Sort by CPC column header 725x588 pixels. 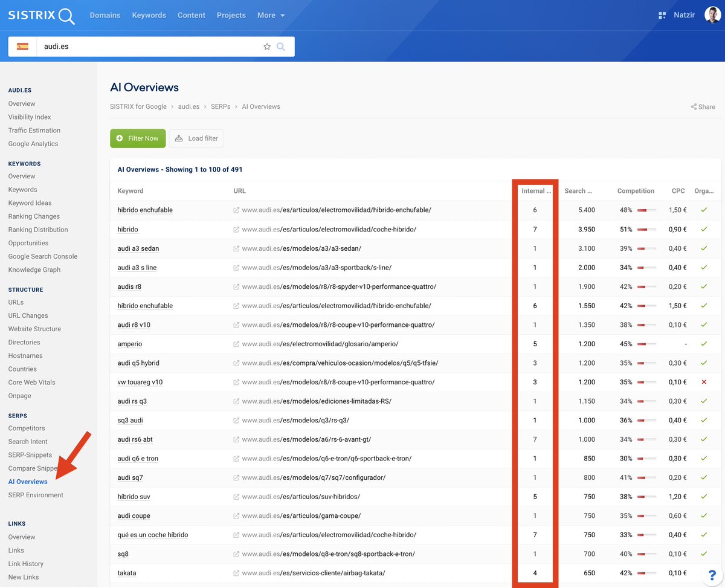point(678,191)
